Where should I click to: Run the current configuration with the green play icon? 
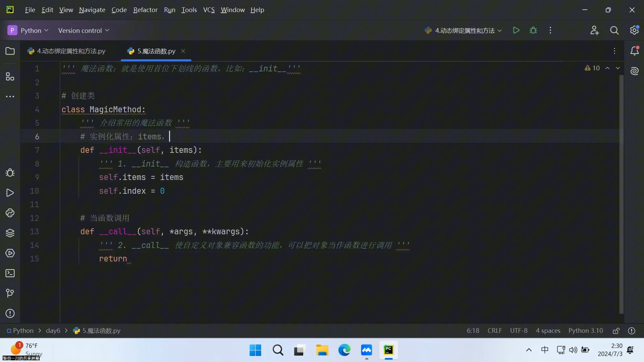[x=516, y=31]
